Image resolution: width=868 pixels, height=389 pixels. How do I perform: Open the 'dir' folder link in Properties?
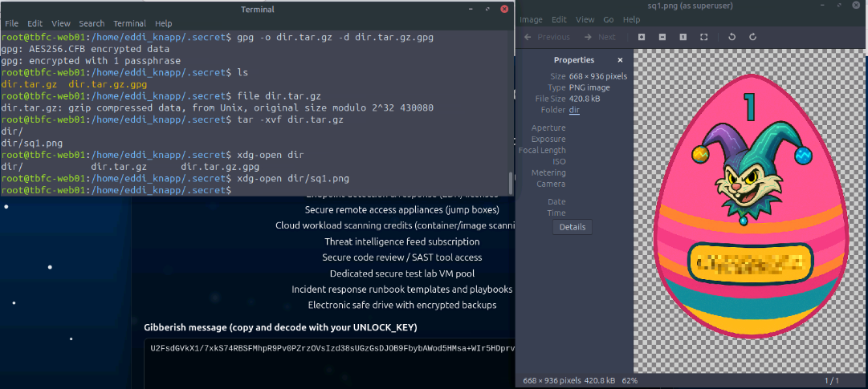[x=574, y=110]
